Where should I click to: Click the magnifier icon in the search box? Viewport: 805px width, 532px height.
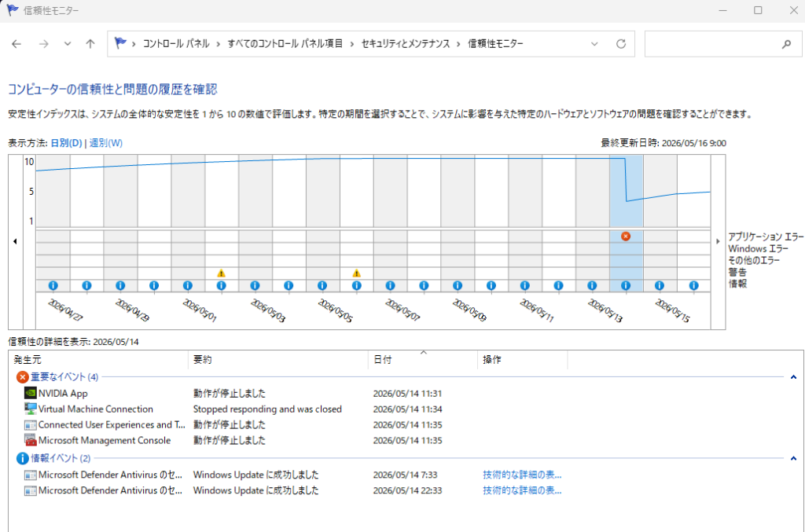(x=786, y=44)
